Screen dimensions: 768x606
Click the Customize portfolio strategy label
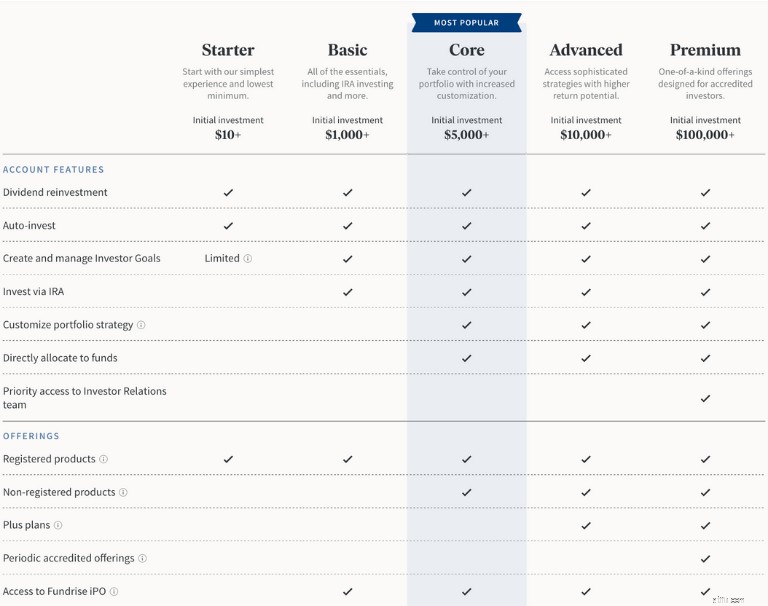[68, 325]
